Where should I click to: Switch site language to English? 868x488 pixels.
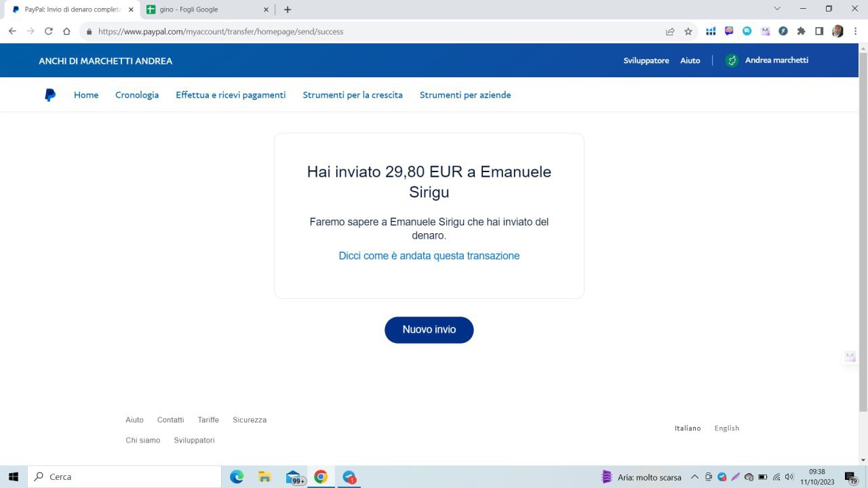pyautogui.click(x=726, y=428)
